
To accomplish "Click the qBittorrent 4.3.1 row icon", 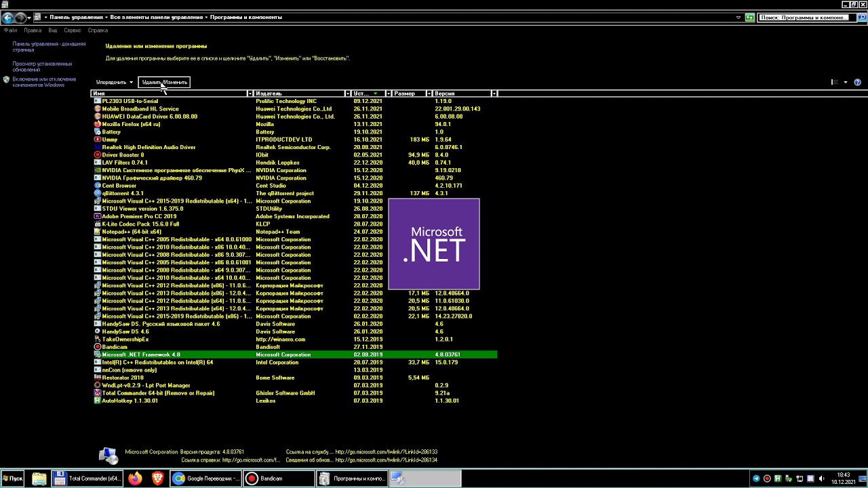I will 98,193.
